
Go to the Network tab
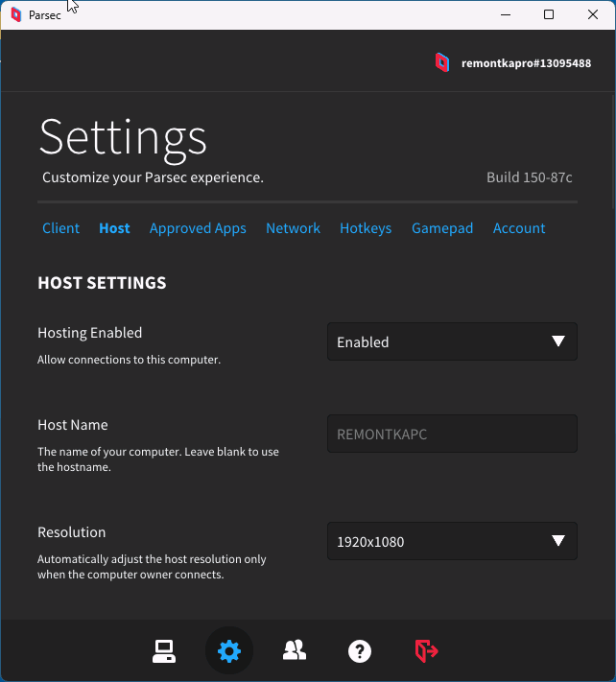click(x=293, y=228)
